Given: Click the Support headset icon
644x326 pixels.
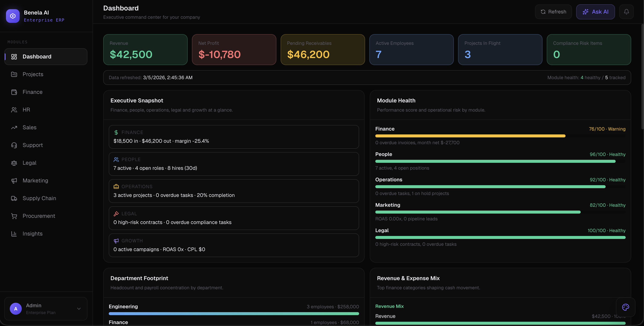Looking at the screenshot, I should pyautogui.click(x=14, y=145).
